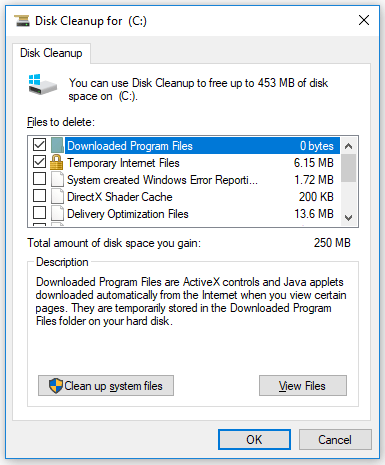This screenshot has width=385, height=465.
Task: Click the file list scrollbar thumb
Action: pos(349,168)
